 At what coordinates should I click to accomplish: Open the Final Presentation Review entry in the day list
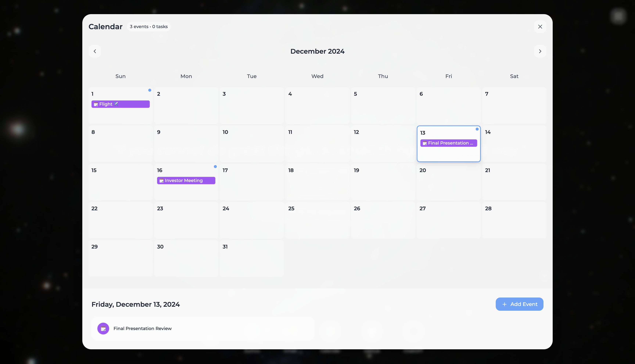203,329
